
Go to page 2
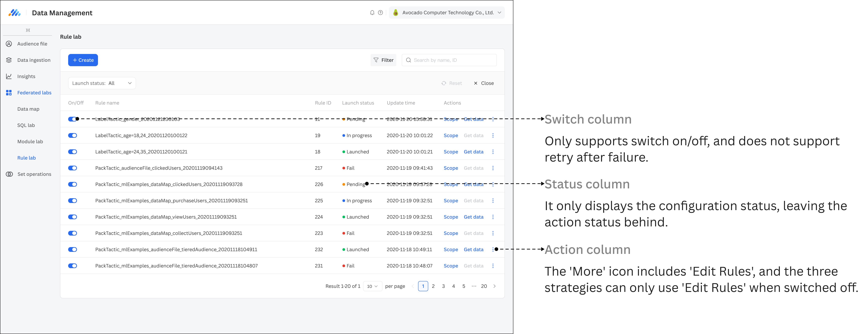pyautogui.click(x=433, y=286)
